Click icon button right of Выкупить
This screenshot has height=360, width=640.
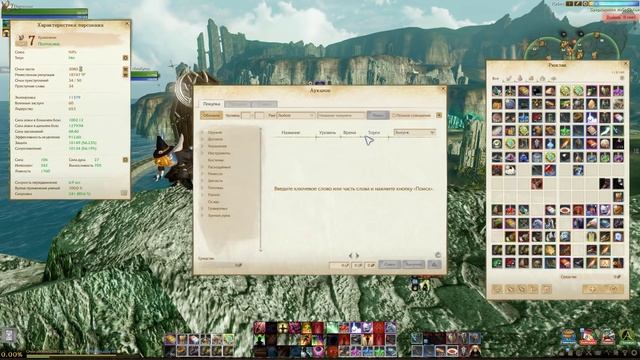[x=434, y=264]
